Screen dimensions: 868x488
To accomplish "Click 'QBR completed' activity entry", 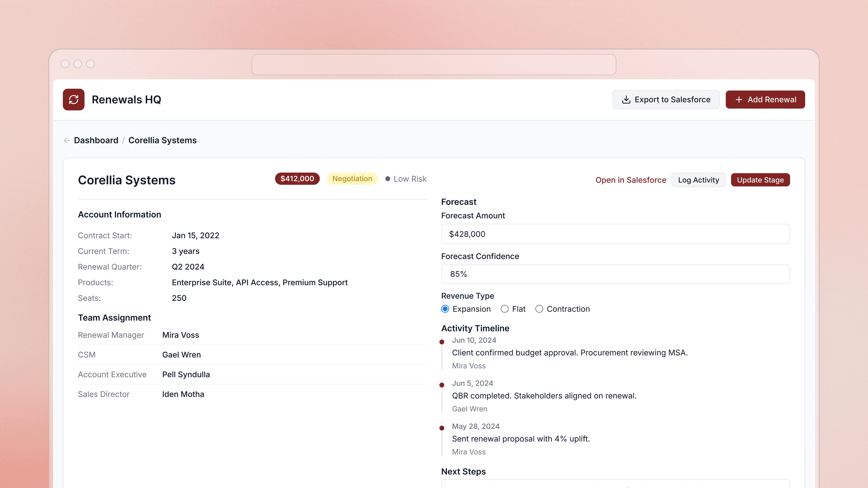I will pyautogui.click(x=544, y=396).
